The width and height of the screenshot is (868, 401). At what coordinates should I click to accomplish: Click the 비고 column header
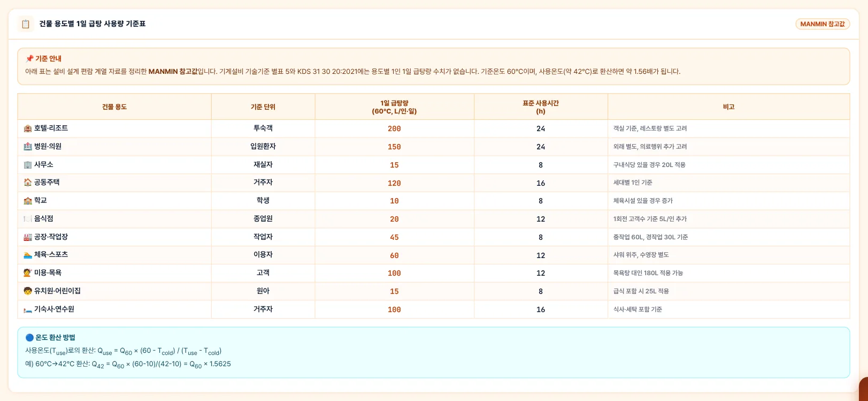(729, 107)
